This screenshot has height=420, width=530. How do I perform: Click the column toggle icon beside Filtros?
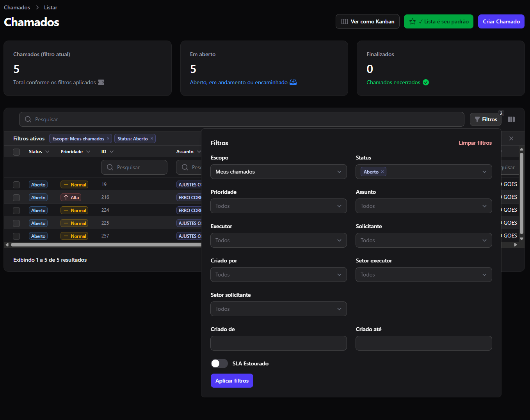511,119
